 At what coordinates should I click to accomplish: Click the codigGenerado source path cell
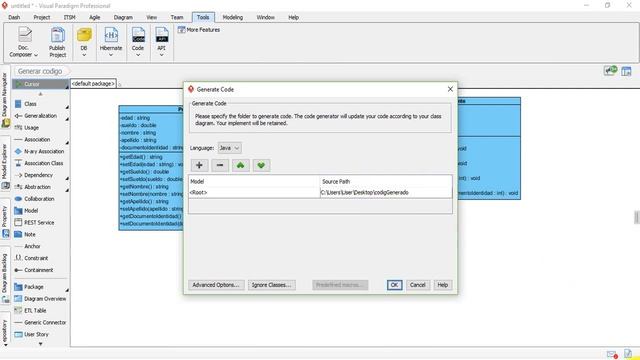coord(386,192)
